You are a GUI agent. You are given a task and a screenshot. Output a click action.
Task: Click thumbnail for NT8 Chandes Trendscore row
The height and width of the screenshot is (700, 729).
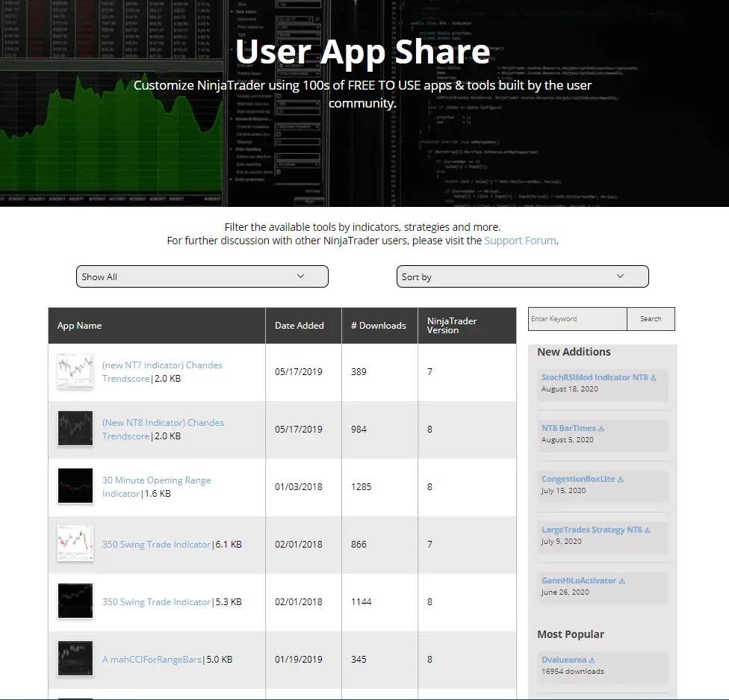point(75,428)
